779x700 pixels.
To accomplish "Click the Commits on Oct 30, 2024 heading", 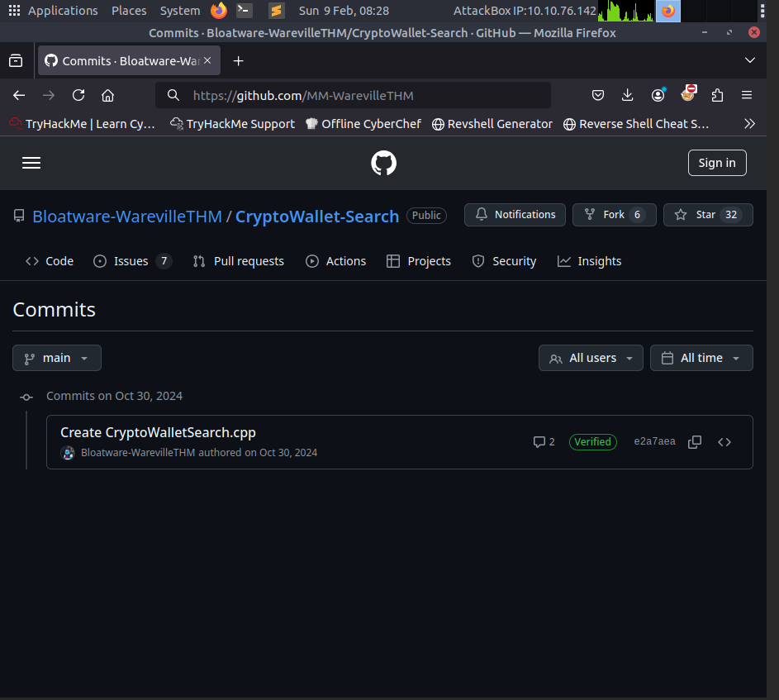I will click(114, 396).
